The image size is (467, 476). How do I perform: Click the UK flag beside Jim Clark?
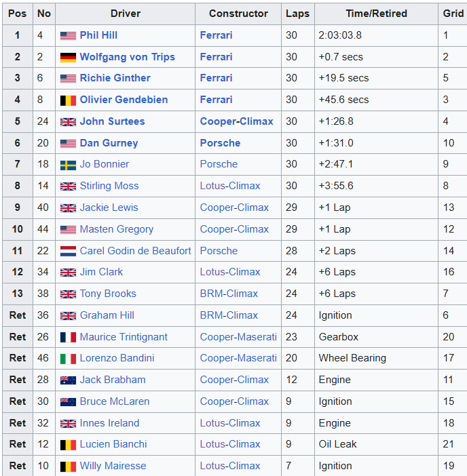click(x=68, y=273)
